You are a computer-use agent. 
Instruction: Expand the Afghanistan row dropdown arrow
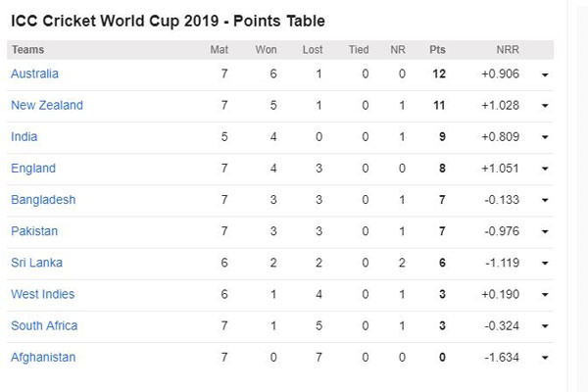tap(545, 358)
